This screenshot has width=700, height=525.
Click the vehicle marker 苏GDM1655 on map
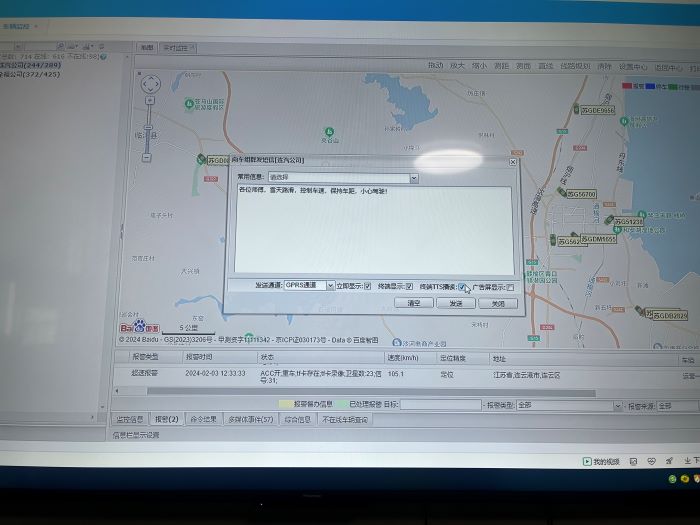click(598, 239)
